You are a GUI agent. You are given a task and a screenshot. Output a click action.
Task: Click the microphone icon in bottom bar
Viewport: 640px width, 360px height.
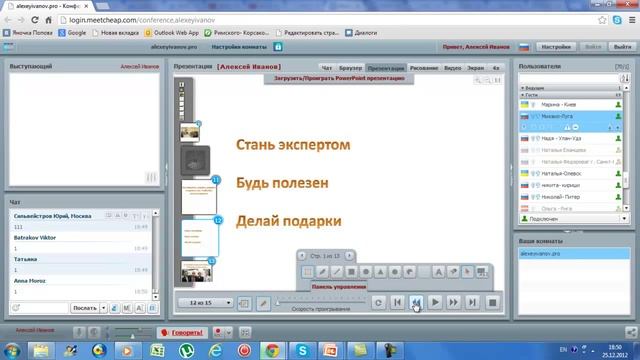(x=79, y=333)
